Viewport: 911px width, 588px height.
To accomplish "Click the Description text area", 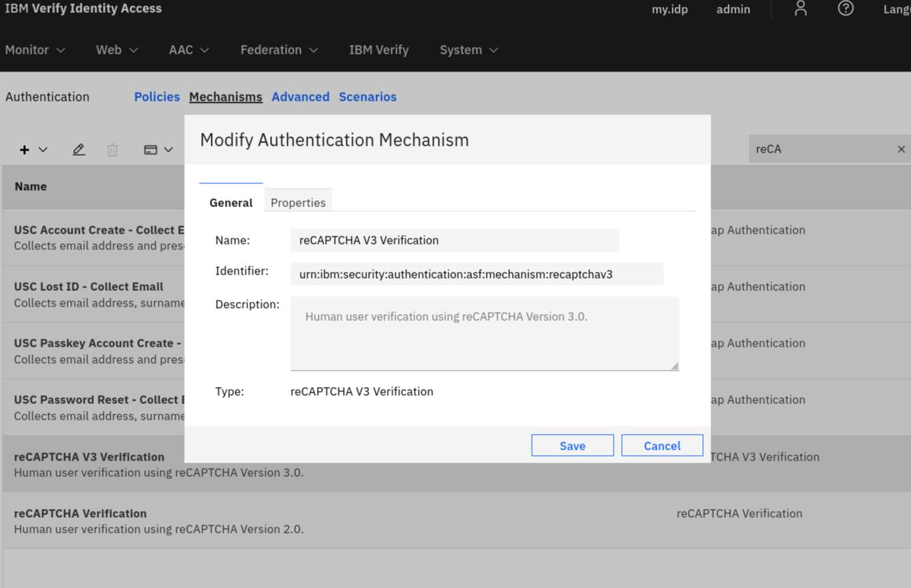I will 485,332.
